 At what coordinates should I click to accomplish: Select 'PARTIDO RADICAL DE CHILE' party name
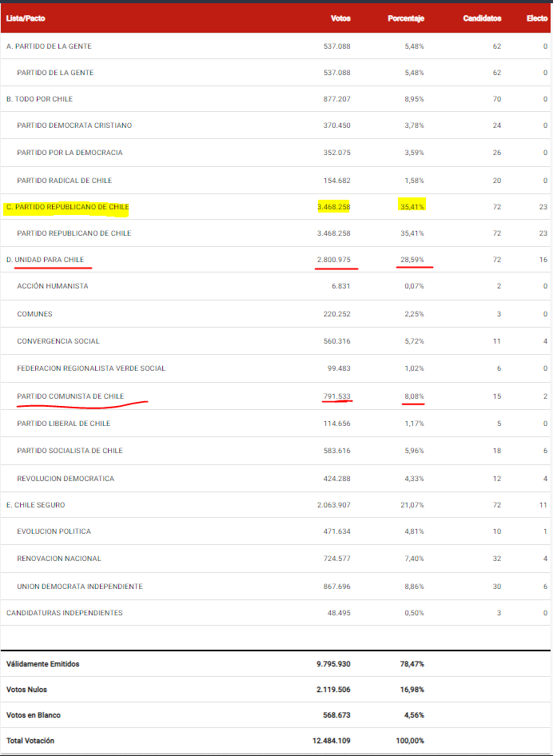click(65, 181)
